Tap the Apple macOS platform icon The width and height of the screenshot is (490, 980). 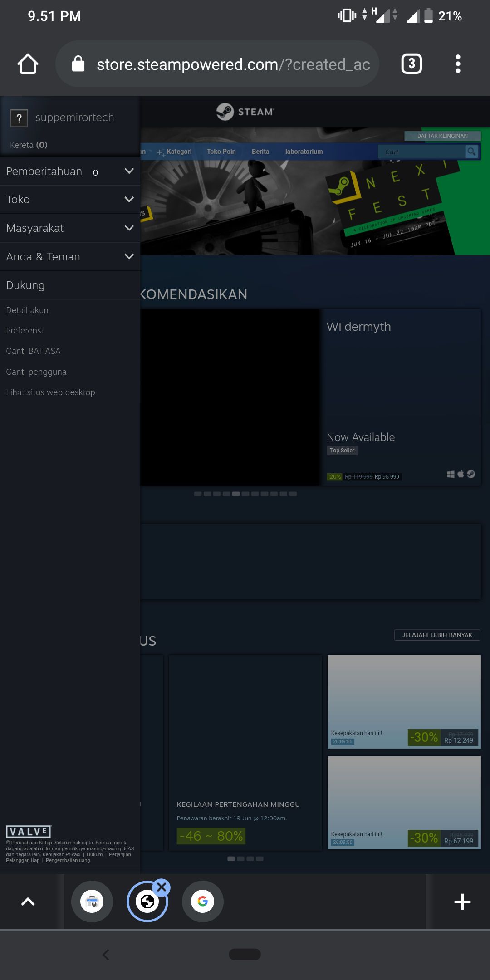tap(461, 474)
